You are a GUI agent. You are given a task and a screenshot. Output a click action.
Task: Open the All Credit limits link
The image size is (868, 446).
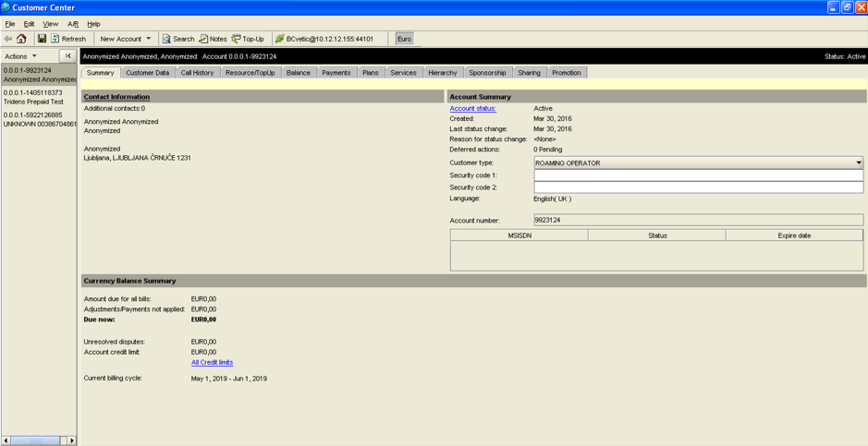212,362
